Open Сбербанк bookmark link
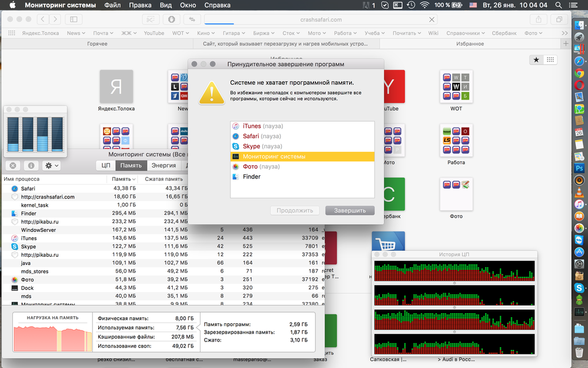 click(x=504, y=33)
